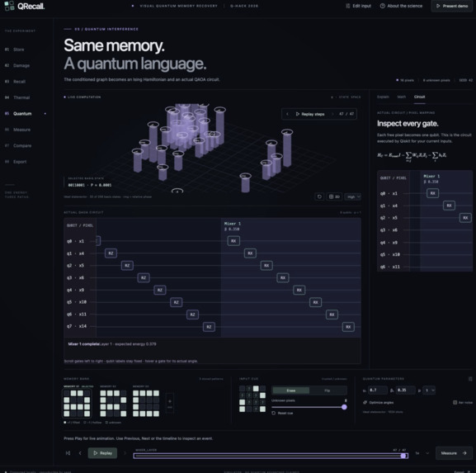Click the QRecall logo icon
The image size is (476, 473).
(x=9, y=6)
